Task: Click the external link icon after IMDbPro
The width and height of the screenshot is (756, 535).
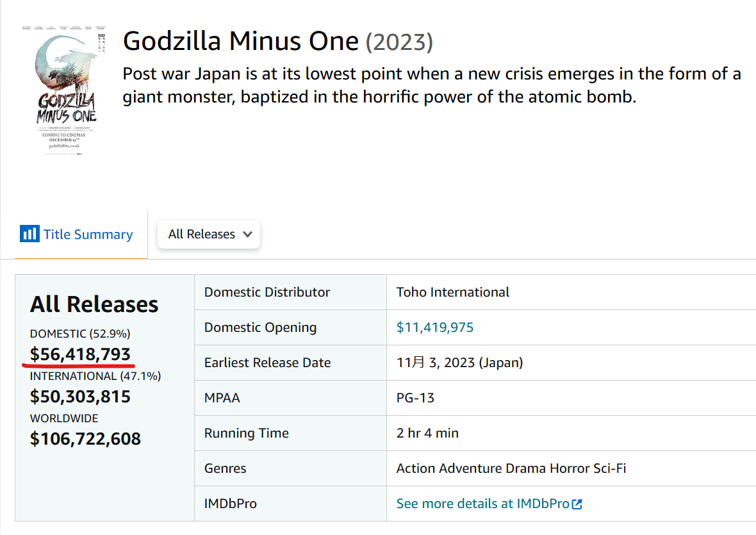Action: pyautogui.click(x=577, y=504)
